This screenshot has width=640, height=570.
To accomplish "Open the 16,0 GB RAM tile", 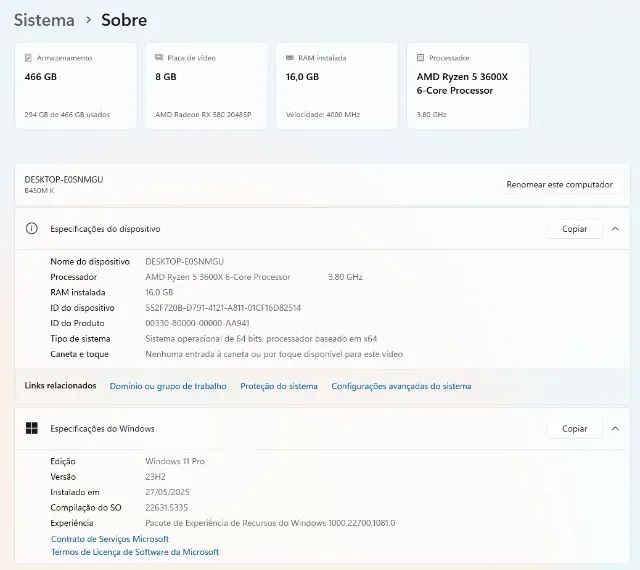I will [337, 86].
